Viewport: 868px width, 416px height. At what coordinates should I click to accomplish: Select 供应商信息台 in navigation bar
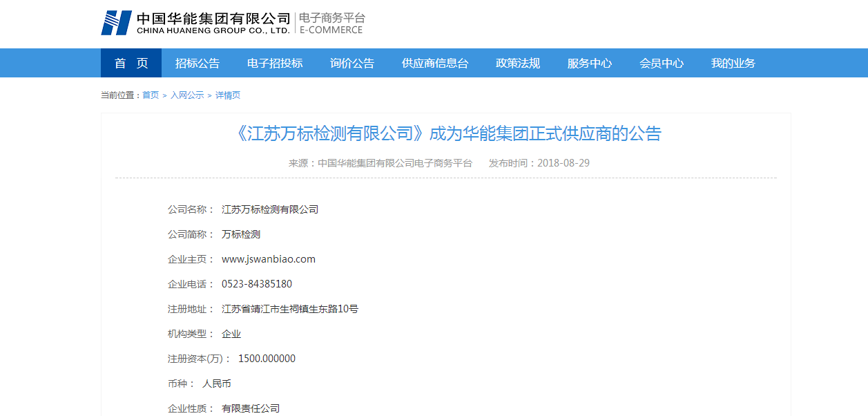435,63
